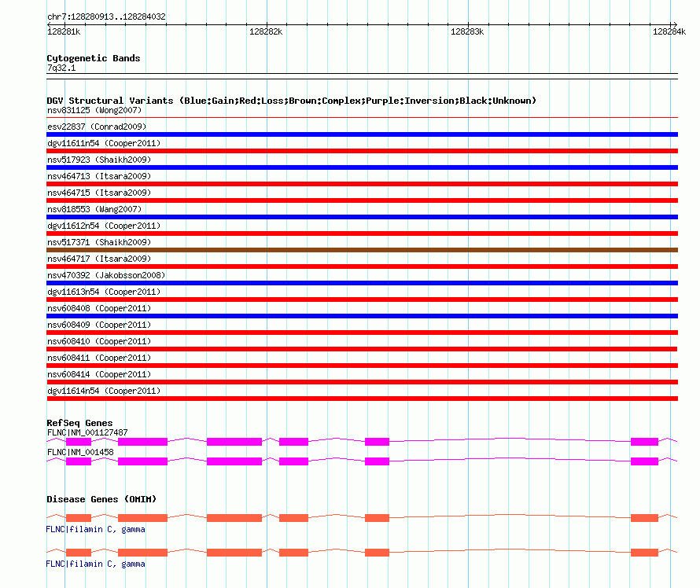Click the chr7:128280913..128284032 coordinate label
Viewport: 700px width, 588px height.
106,17
